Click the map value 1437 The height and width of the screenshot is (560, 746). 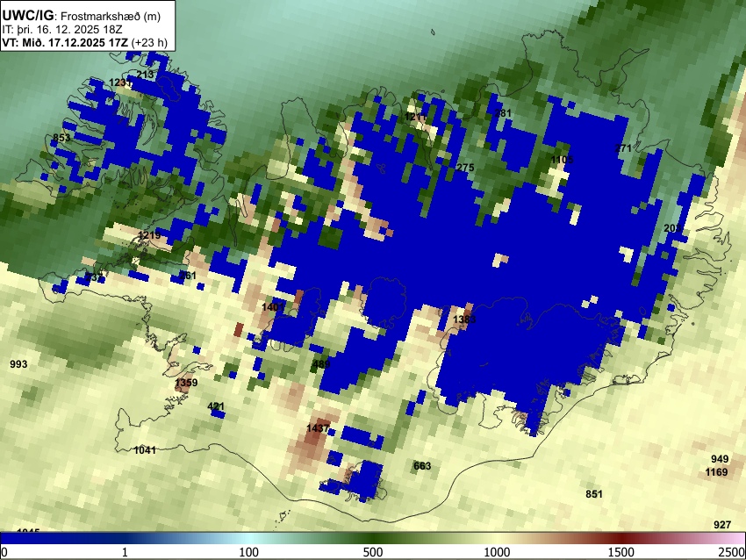[318, 428]
